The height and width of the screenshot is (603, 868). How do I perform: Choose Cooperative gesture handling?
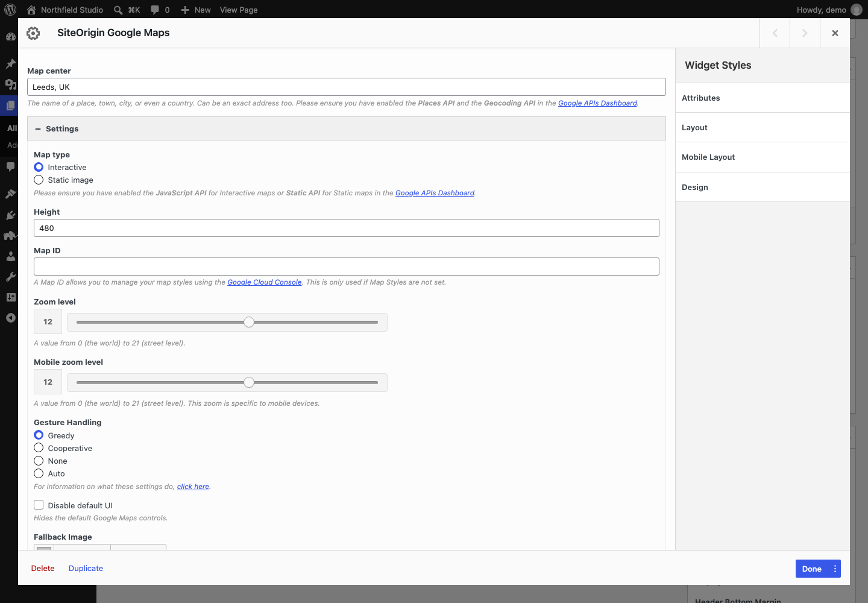pos(39,448)
